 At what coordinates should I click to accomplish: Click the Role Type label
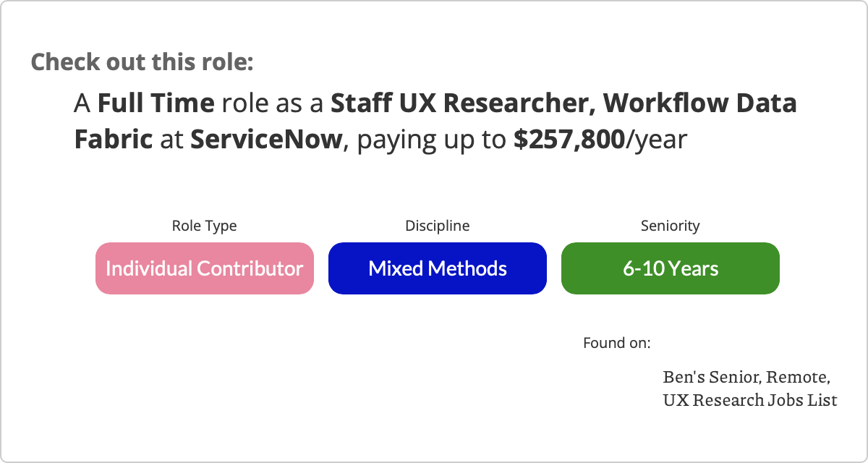pos(204,226)
